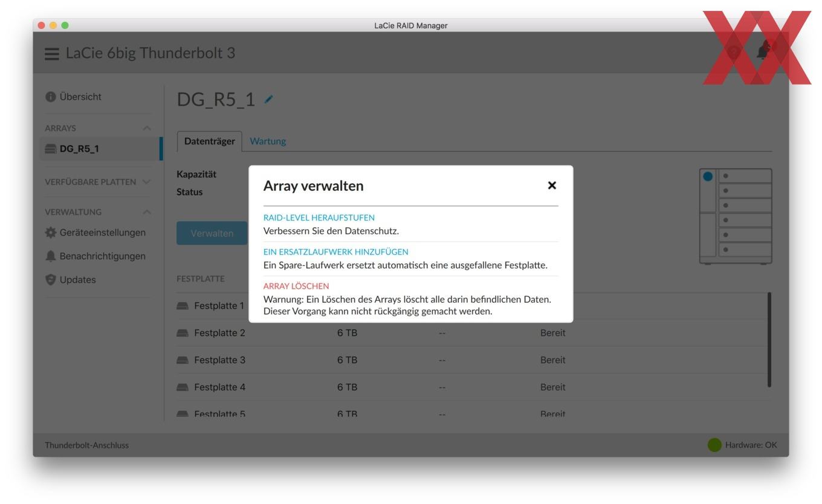Click the Festplatte 3 drive icon
822x504 pixels.
pos(182,360)
